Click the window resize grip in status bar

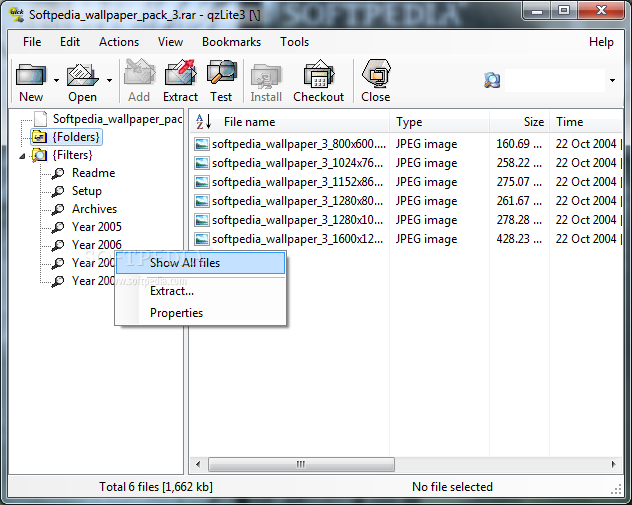click(616, 490)
